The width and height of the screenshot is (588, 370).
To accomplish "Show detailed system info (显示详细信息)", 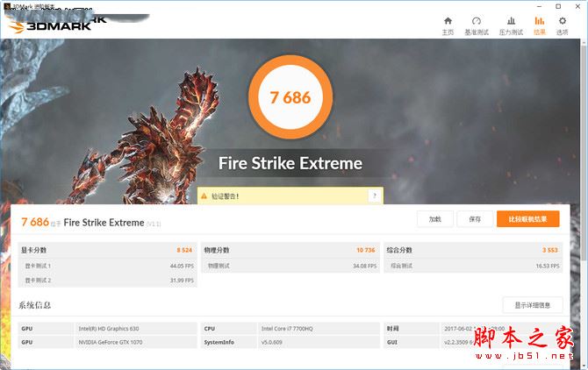I will 533,305.
